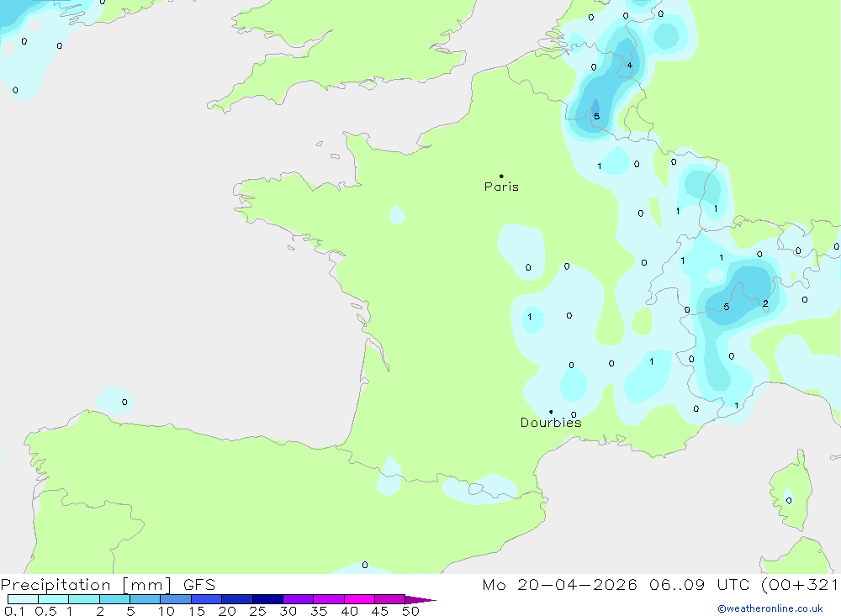Screen dimensions: 841x616
Task: Select the Dourbies location dot marker
Action: 551,412
